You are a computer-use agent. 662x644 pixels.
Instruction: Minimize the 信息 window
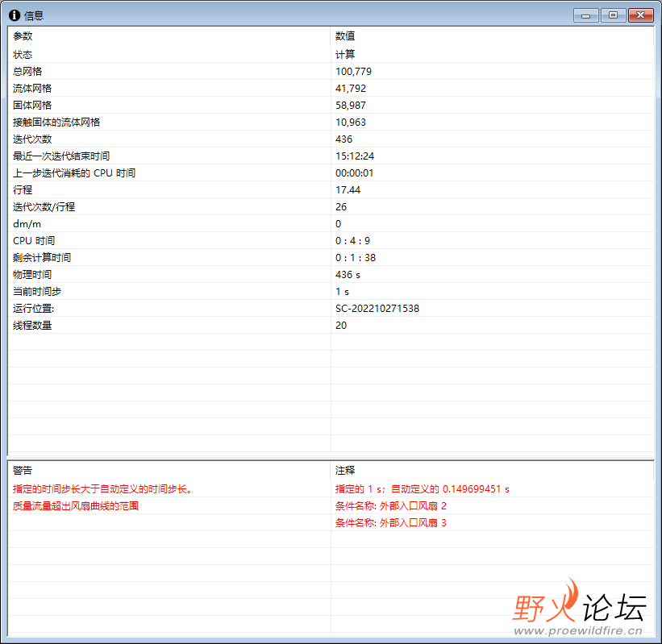(585, 15)
